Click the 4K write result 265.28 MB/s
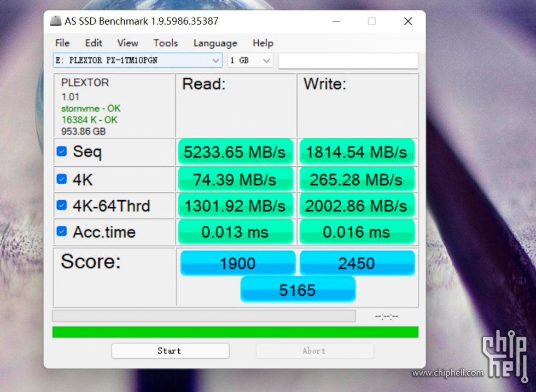Image resolution: width=536 pixels, height=392 pixels. pyautogui.click(x=357, y=179)
